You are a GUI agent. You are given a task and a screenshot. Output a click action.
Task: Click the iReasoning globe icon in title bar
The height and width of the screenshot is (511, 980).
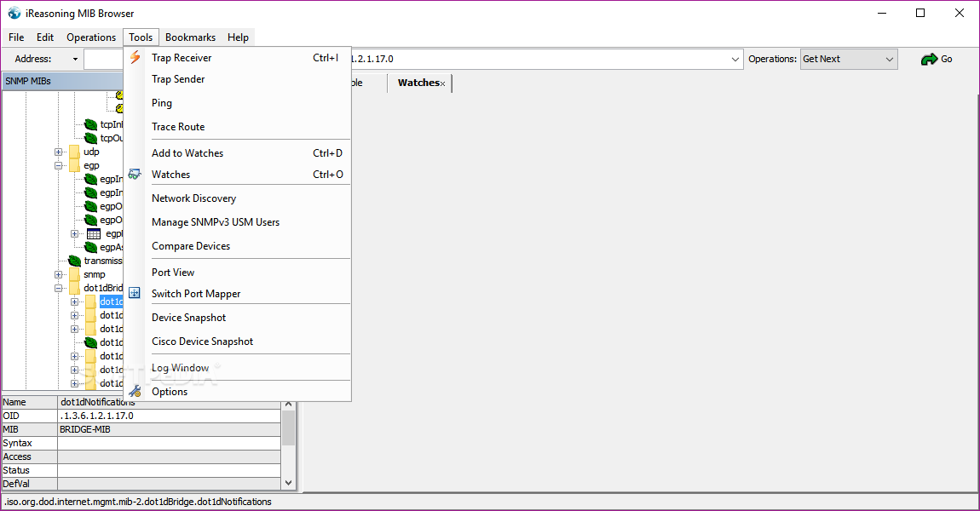14,13
